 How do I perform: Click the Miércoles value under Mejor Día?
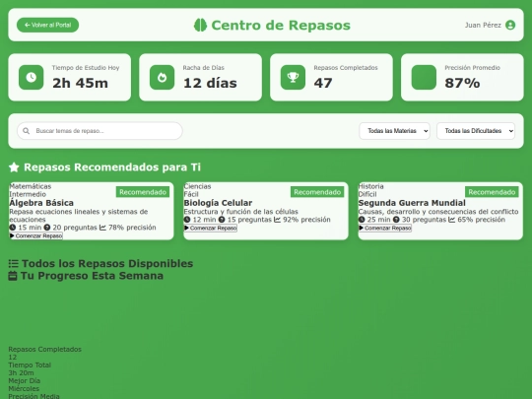point(24,388)
